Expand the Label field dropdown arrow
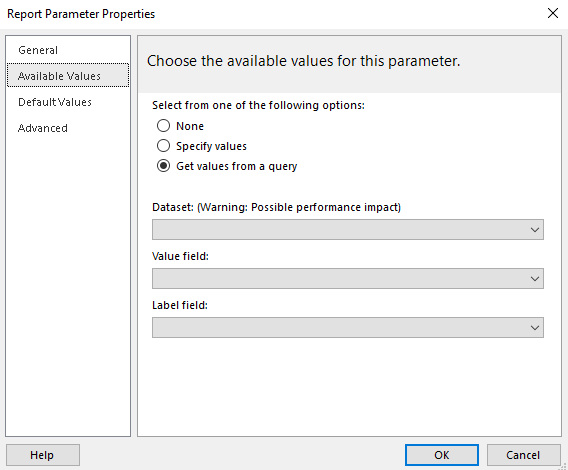The width and height of the screenshot is (568, 470). [535, 328]
